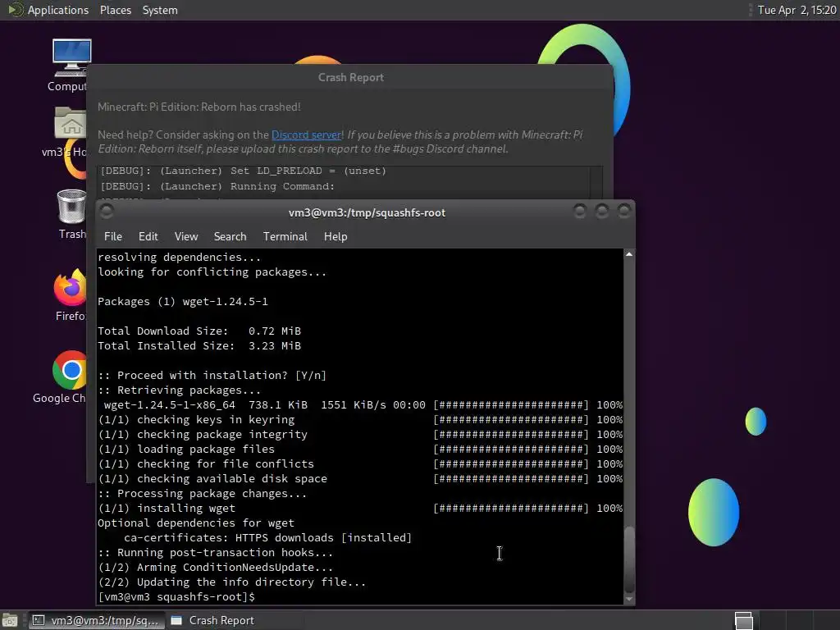Launch Firefox from the desktop icon
Screen dimensions: 840x630
(x=71, y=295)
